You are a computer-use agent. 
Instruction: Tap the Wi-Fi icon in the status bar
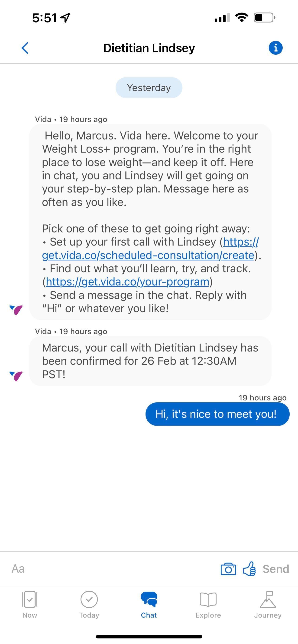pos(241,17)
